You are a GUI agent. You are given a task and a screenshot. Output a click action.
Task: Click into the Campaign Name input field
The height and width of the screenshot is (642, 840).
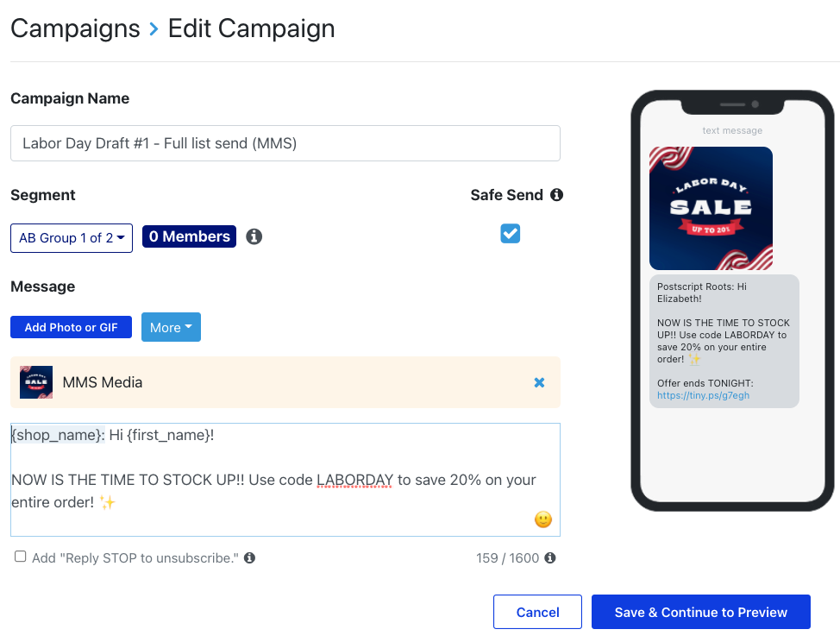coord(285,143)
